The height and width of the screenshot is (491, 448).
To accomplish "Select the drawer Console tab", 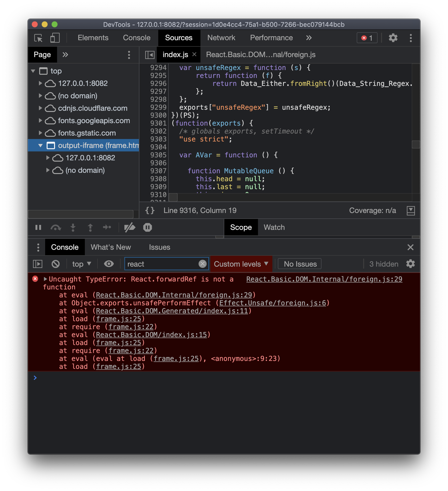I will (65, 247).
